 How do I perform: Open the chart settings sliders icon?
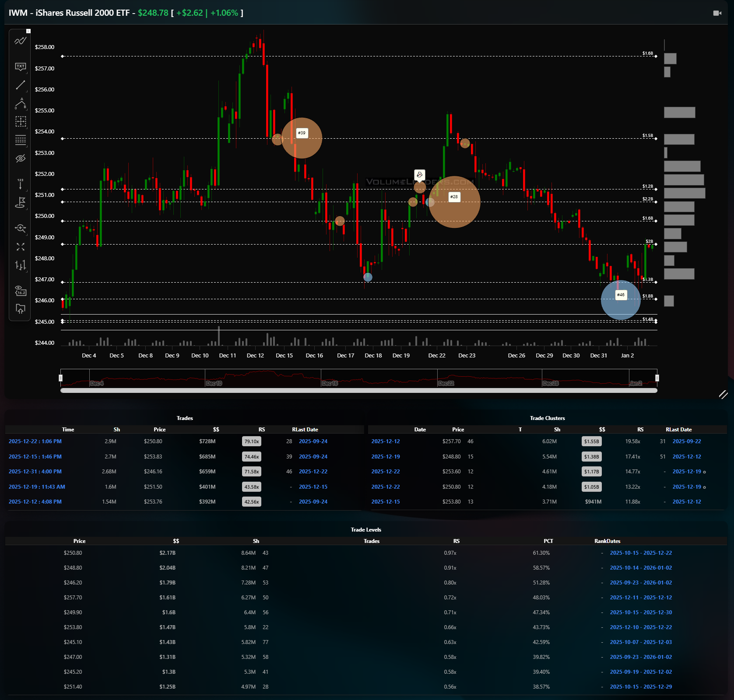pos(21,265)
